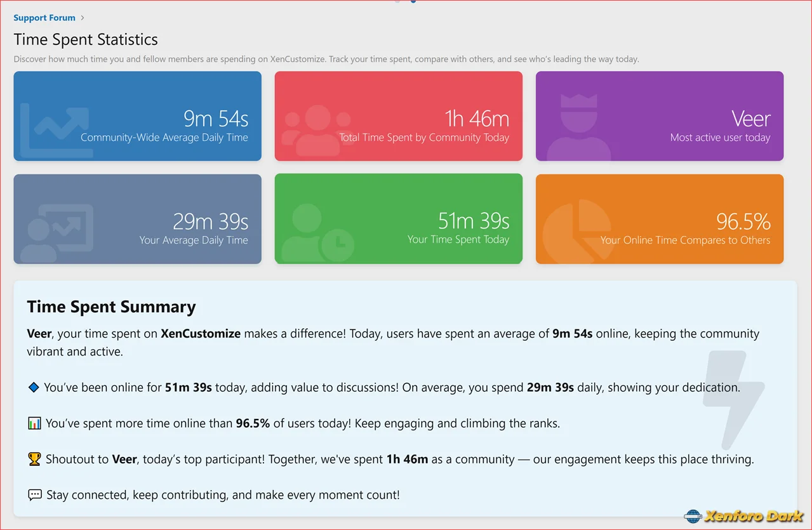Select the 'Veer' name in the purple card
Image resolution: width=812 pixels, height=530 pixels.
point(751,119)
